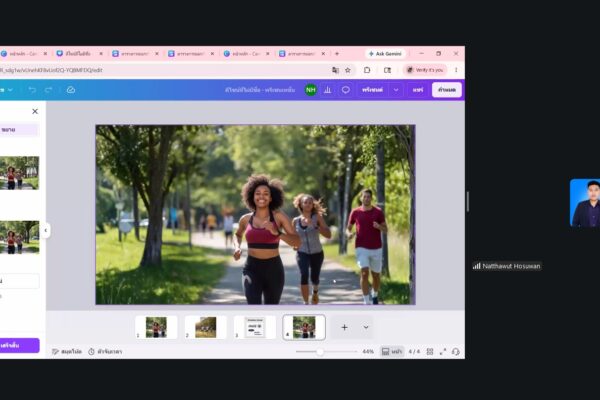Image resolution: width=600 pixels, height=400 pixels.
Task: Toggle the Pages view button
Action: (392, 351)
